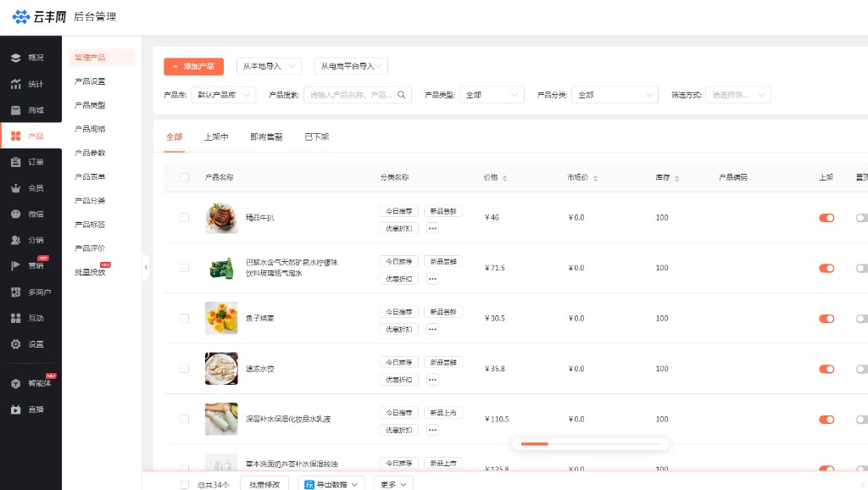Sort by 库存 using sort arrows

click(677, 178)
